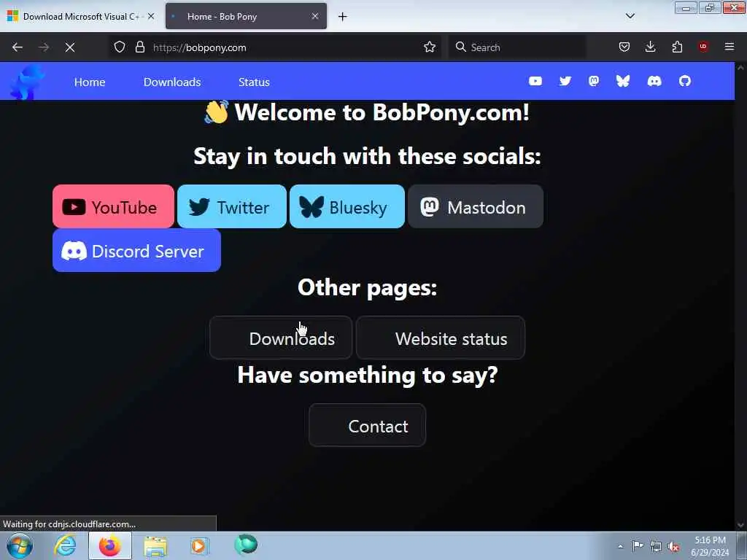Click the red YouTube social button
747x560 pixels.
pyautogui.click(x=113, y=206)
